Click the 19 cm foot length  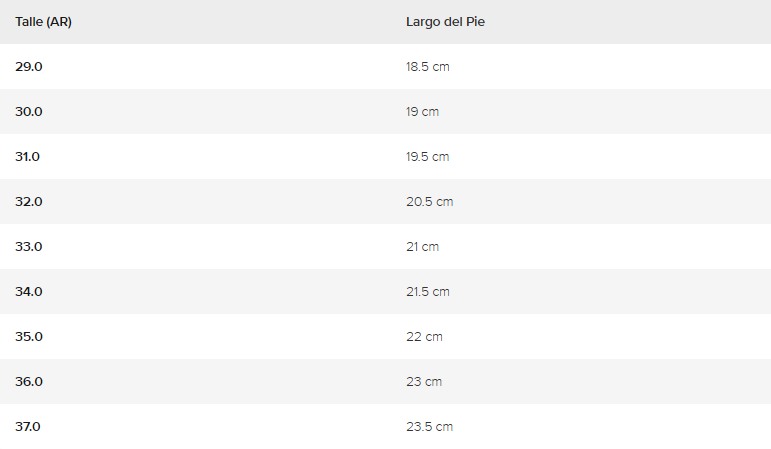[x=422, y=112]
